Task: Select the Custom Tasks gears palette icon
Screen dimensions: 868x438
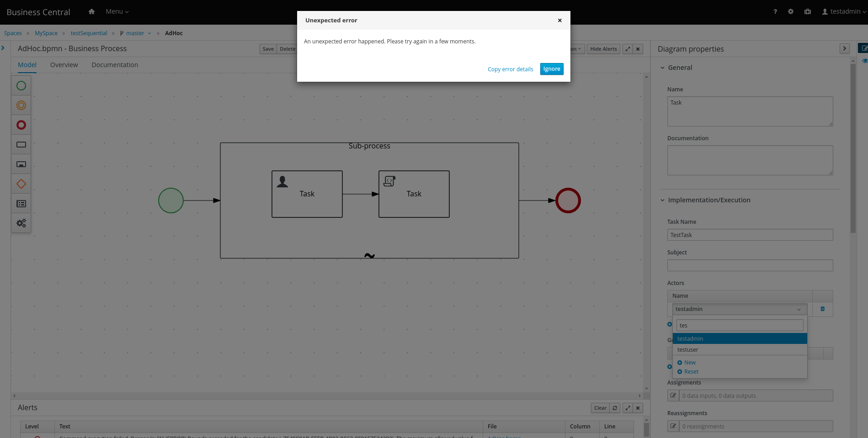Action: pyautogui.click(x=21, y=223)
